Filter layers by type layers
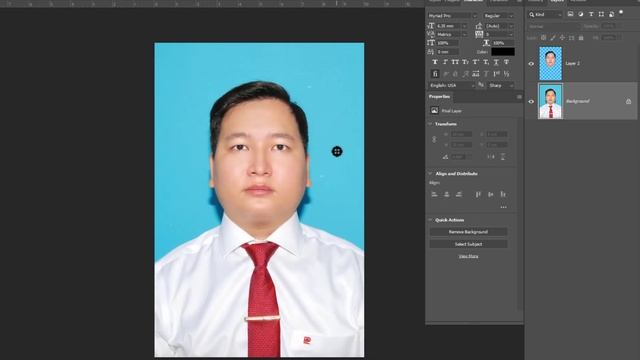640x360 pixels. click(591, 14)
